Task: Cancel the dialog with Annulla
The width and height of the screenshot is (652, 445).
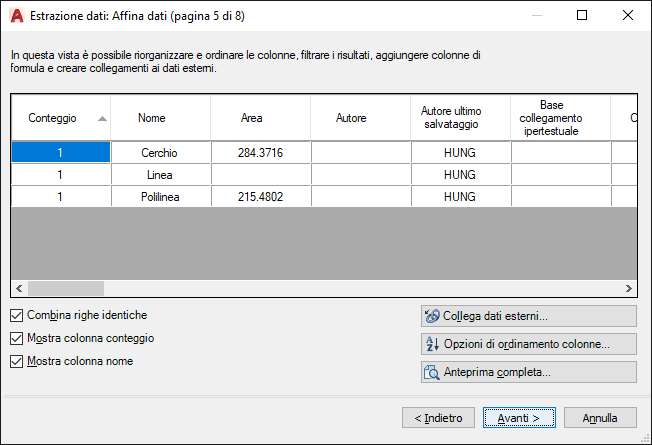Action: (600, 417)
